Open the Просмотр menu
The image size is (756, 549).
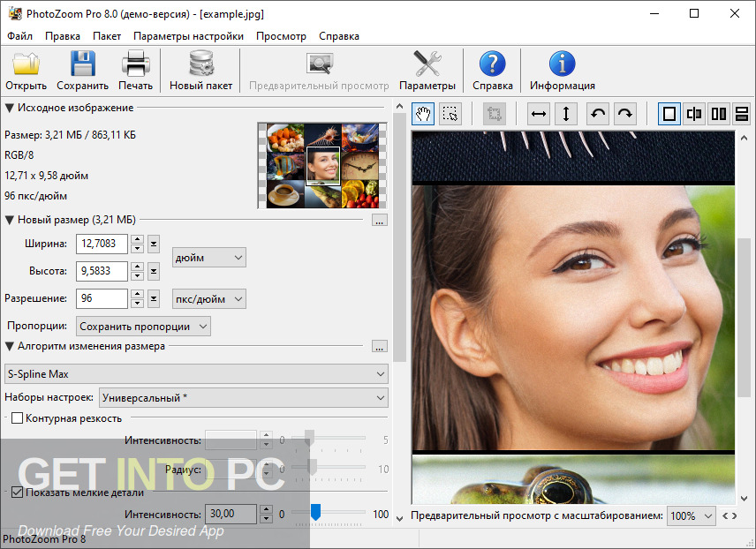coord(281,36)
